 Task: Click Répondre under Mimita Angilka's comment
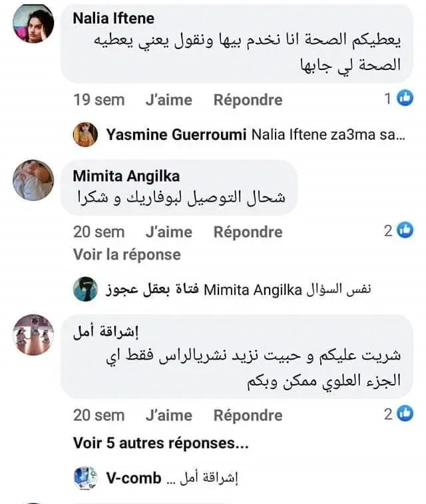pos(248,232)
